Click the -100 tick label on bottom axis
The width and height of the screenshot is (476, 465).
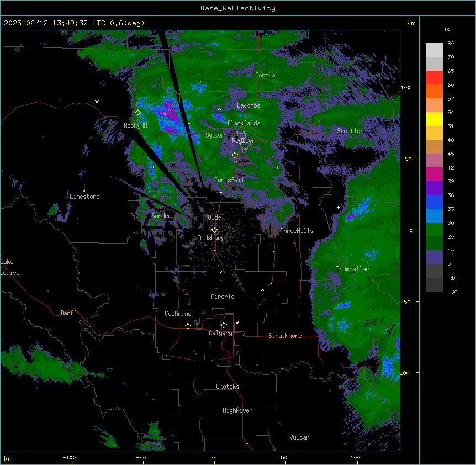click(70, 457)
